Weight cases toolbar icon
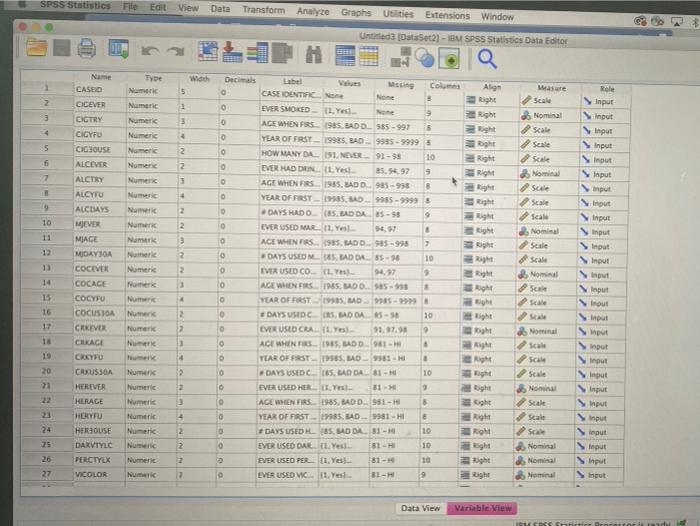Screen dimensions: 700x526 424,58
